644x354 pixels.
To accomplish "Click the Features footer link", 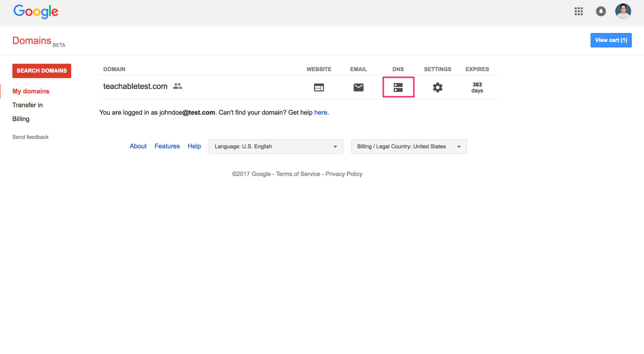I will click(168, 146).
